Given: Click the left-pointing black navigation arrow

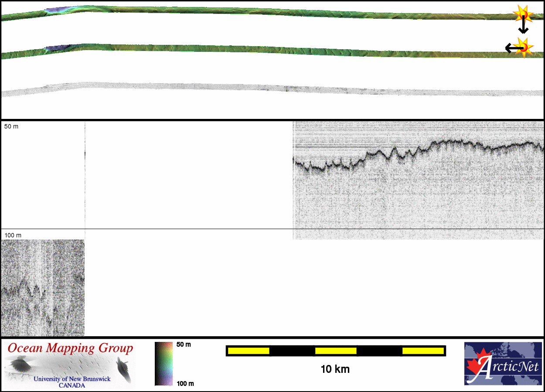Looking at the screenshot, I should tap(509, 48).
